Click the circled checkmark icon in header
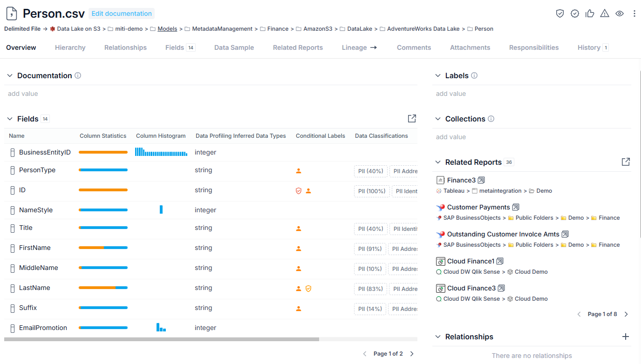This screenshot has height=364, width=641. click(x=575, y=13)
